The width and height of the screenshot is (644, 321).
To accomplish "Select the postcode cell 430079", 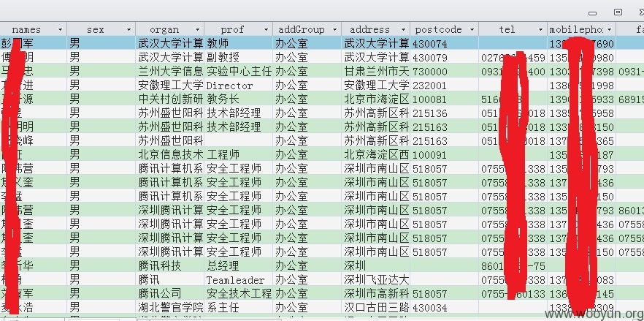I will [444, 57].
